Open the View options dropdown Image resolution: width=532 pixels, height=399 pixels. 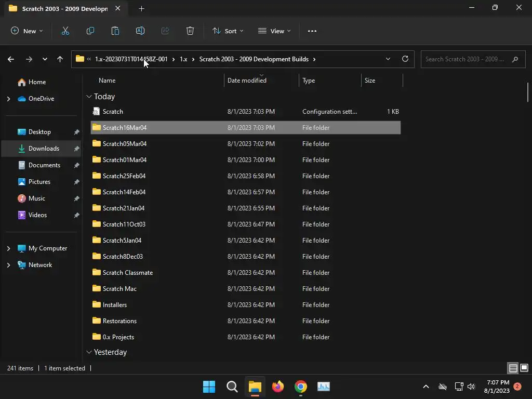point(274,31)
